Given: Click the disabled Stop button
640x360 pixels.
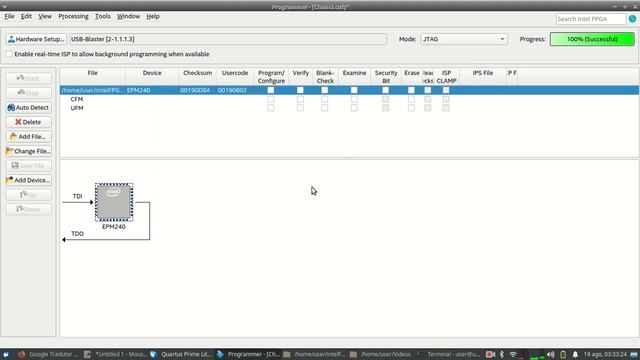Looking at the screenshot, I should click(x=29, y=93).
